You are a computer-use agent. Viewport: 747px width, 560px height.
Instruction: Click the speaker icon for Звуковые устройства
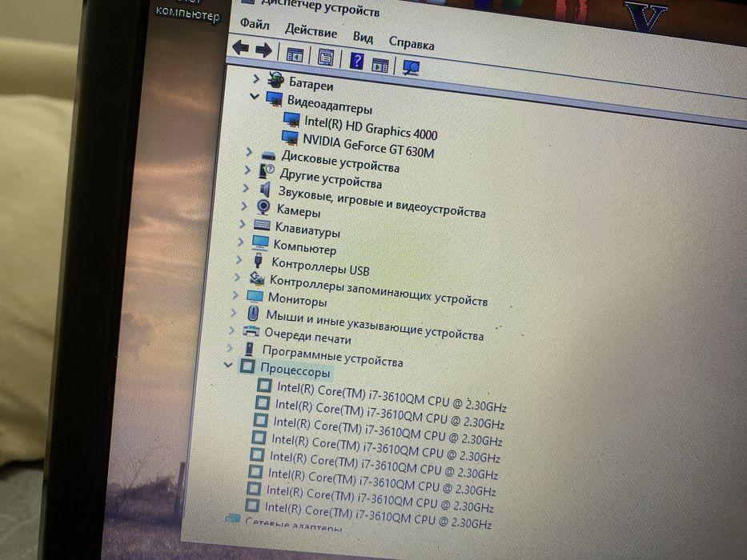coord(265,189)
